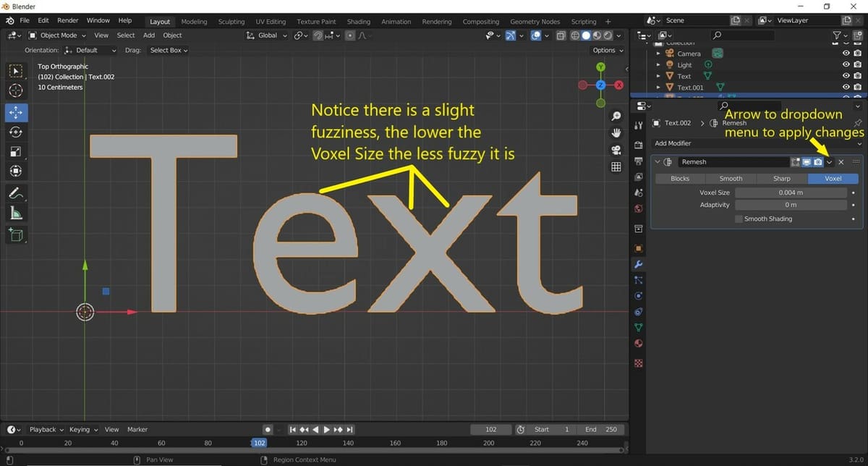Open Remesh modifier apply dropdown arrow
Viewport: 868px width, 466px height.
(x=830, y=162)
